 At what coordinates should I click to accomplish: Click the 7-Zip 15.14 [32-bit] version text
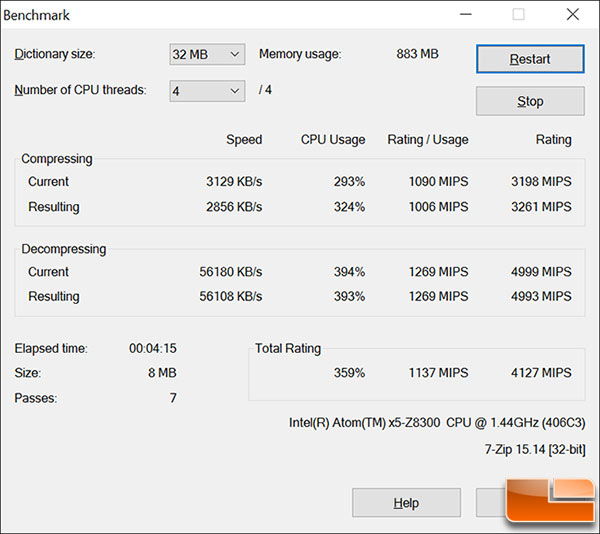click(x=535, y=449)
